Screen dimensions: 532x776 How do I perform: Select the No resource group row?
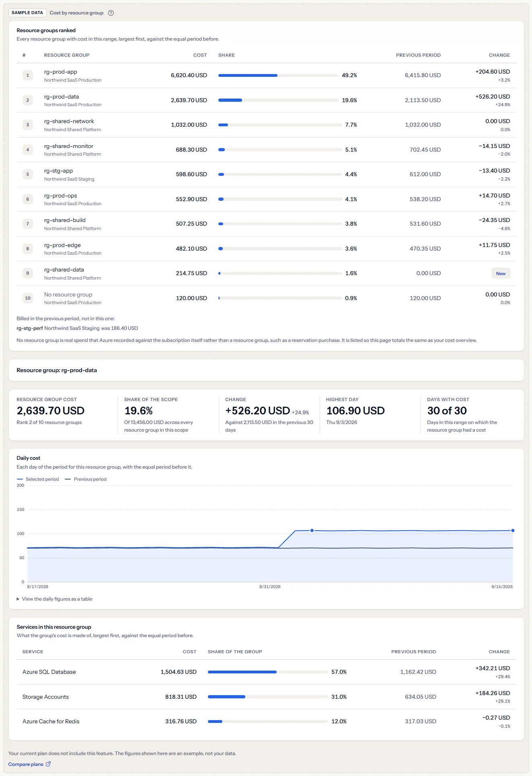pyautogui.click(x=266, y=298)
